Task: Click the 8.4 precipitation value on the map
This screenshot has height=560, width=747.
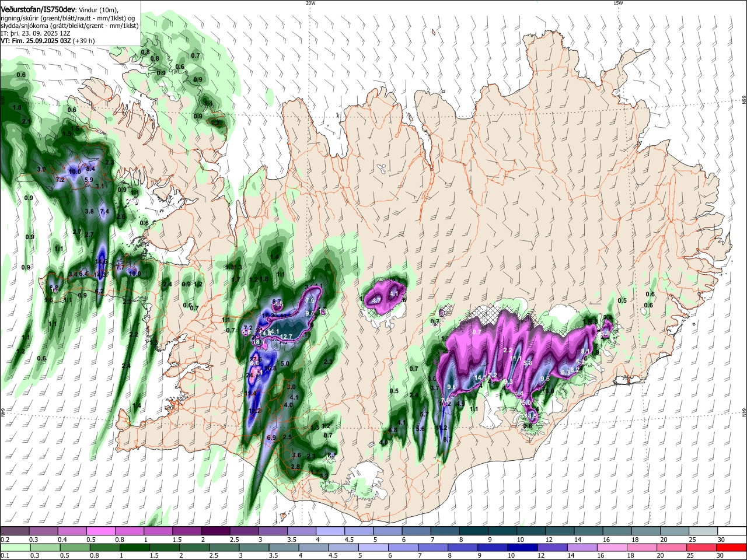Action: (x=90, y=169)
